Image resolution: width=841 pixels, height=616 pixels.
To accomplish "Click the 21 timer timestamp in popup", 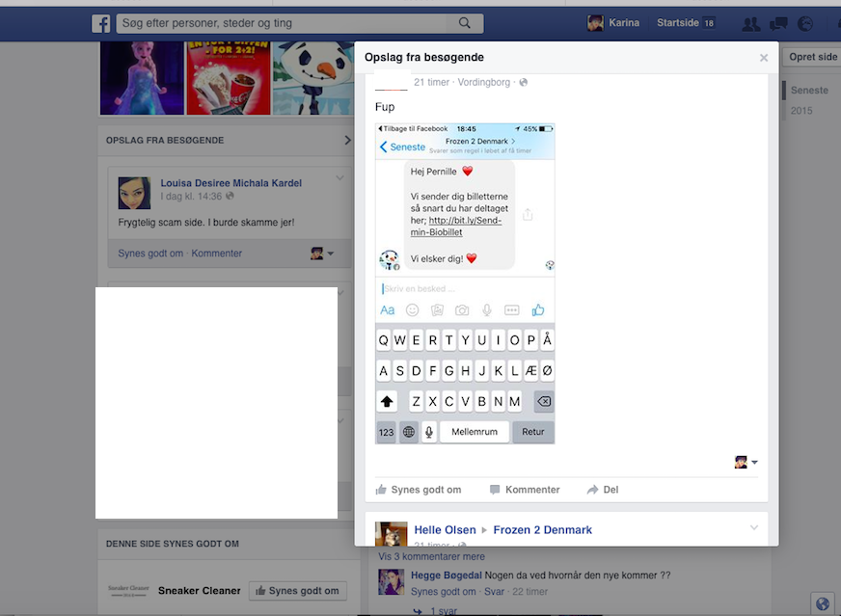I will [x=431, y=82].
